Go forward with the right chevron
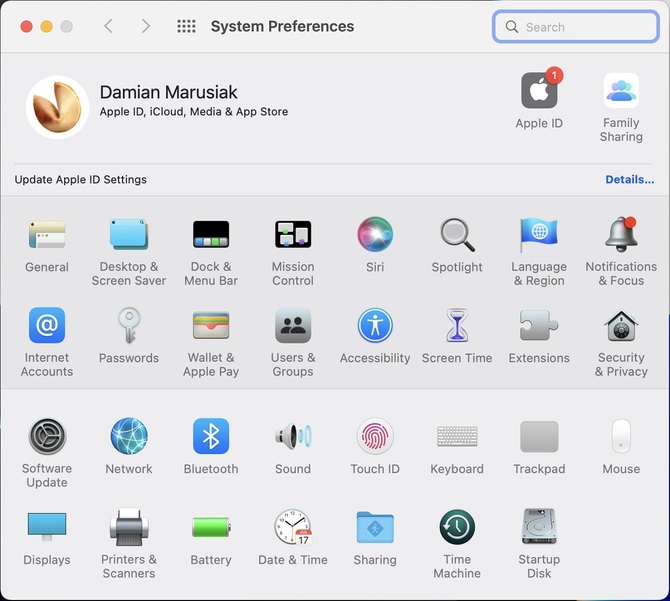 pos(146,26)
